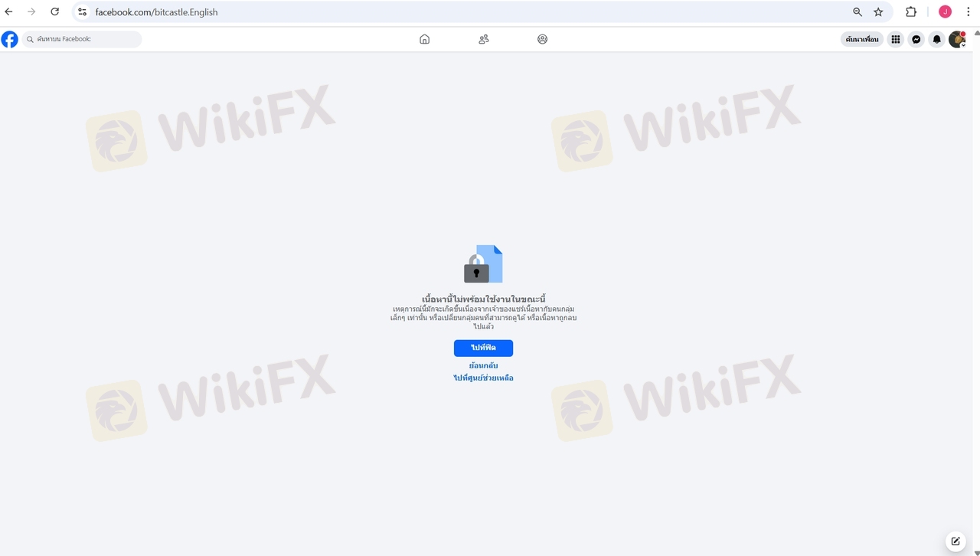Go to the Home feed icon
This screenshot has height=556, width=980.
[424, 39]
